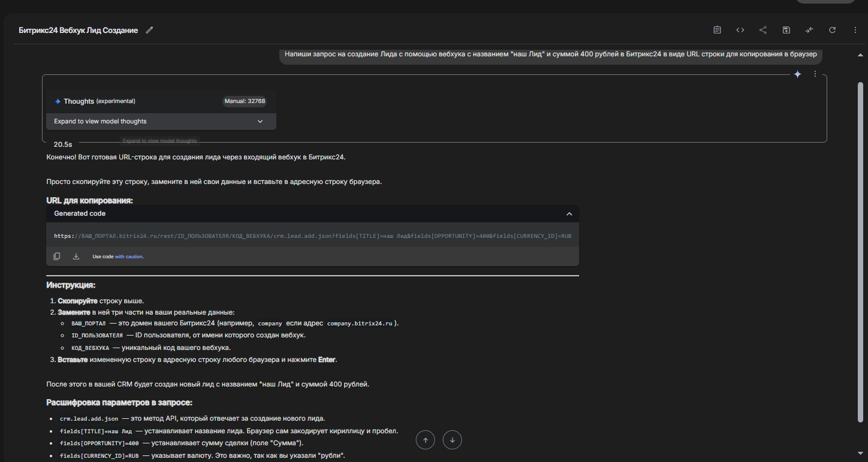
Task: Click the bold word "Скопируйте" in step 1
Action: click(x=77, y=301)
